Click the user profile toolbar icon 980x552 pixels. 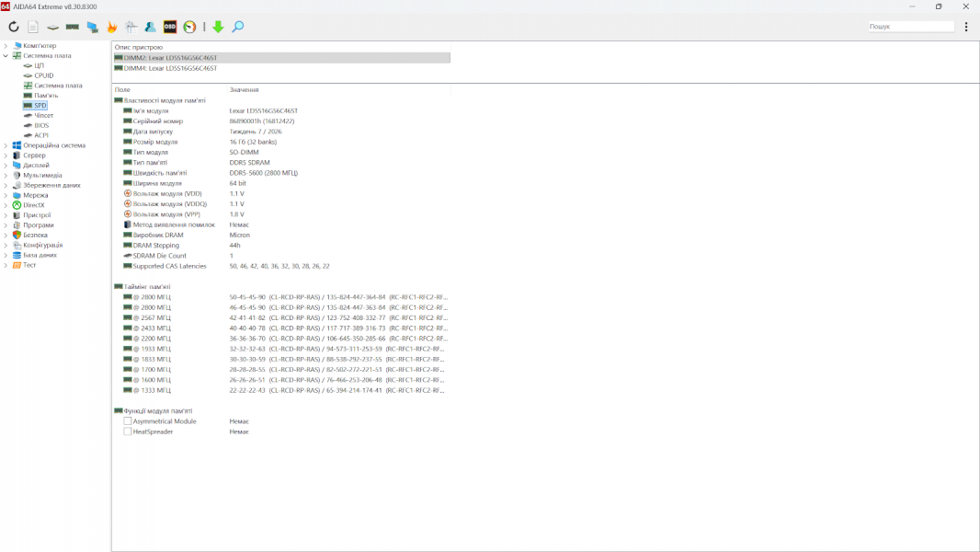point(151,27)
